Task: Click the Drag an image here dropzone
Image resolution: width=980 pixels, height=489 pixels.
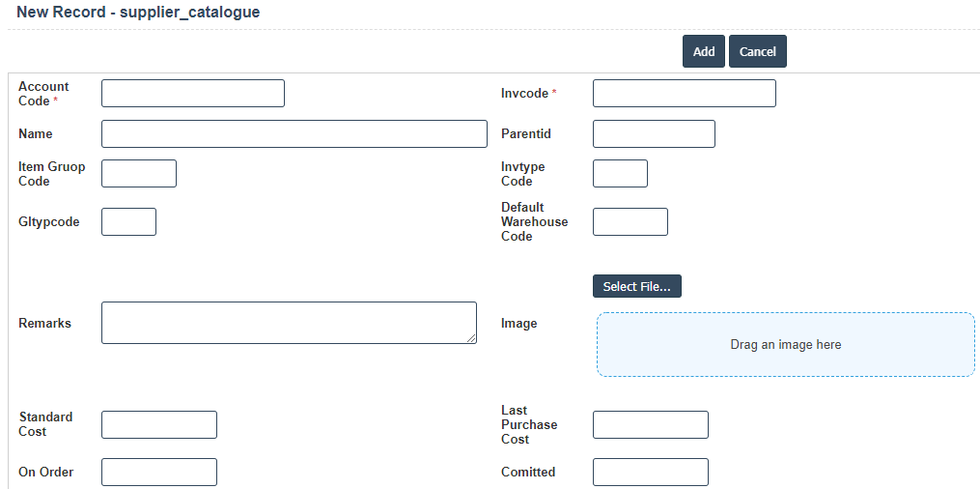Action: (x=785, y=344)
